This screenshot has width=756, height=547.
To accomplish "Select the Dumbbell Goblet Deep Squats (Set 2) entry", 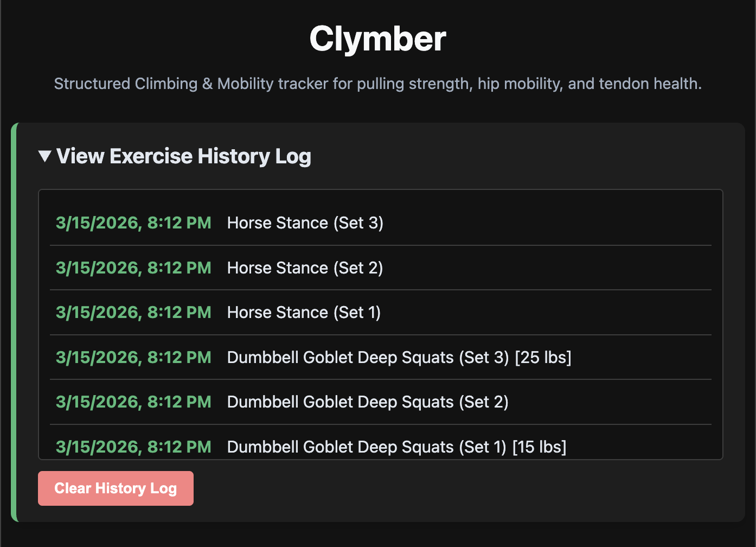I will 368,402.
